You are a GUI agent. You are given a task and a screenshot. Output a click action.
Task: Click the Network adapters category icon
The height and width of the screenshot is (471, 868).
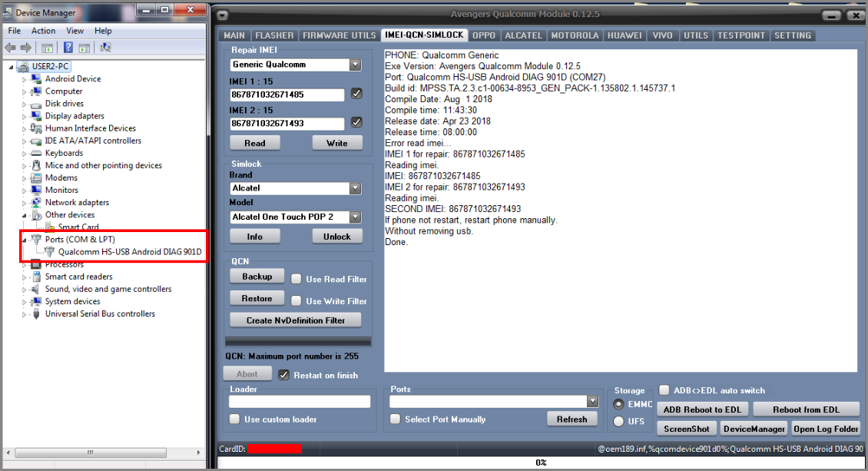click(x=36, y=202)
